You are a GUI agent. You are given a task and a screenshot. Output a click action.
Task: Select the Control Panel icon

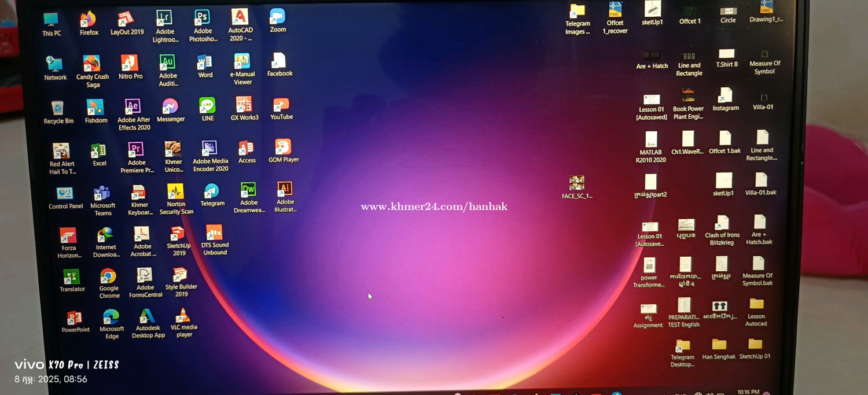65,197
